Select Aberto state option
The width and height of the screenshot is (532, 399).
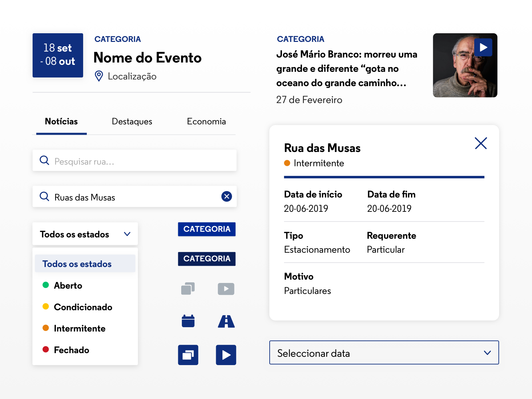point(68,286)
